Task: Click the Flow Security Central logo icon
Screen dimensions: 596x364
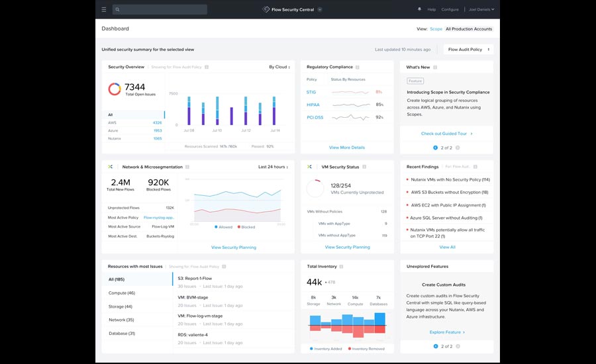Action: [x=266, y=10]
